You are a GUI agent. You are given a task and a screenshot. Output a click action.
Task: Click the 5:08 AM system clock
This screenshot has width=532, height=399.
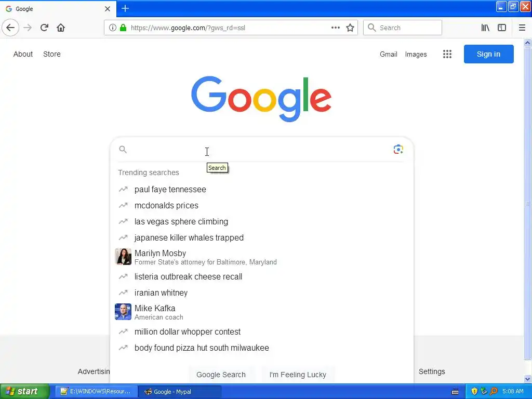point(513,391)
